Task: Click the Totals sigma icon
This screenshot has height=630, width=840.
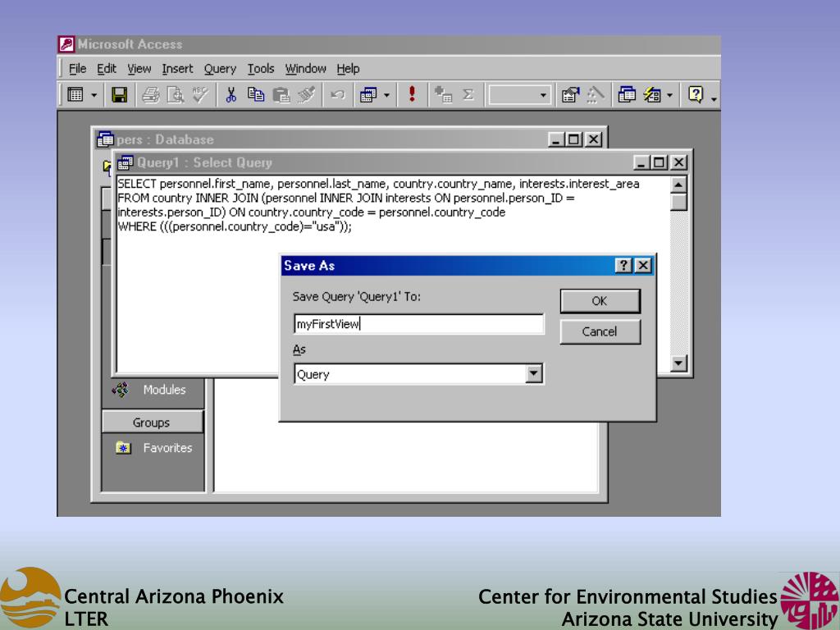Action: (468, 95)
